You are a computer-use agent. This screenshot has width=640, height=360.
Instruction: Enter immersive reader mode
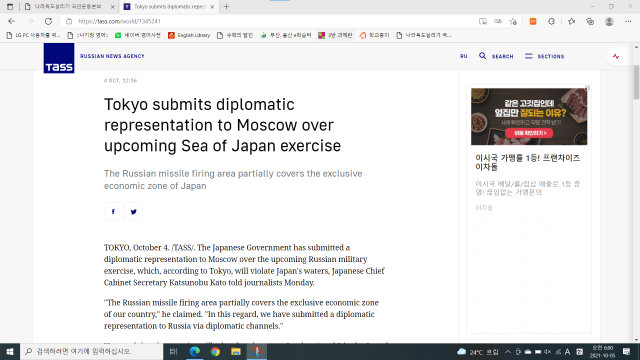(483, 21)
